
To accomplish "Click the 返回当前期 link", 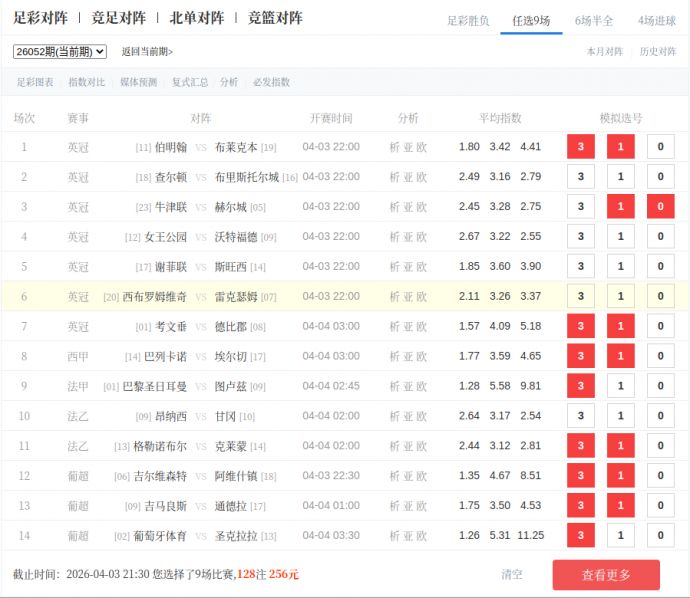I will tap(147, 51).
